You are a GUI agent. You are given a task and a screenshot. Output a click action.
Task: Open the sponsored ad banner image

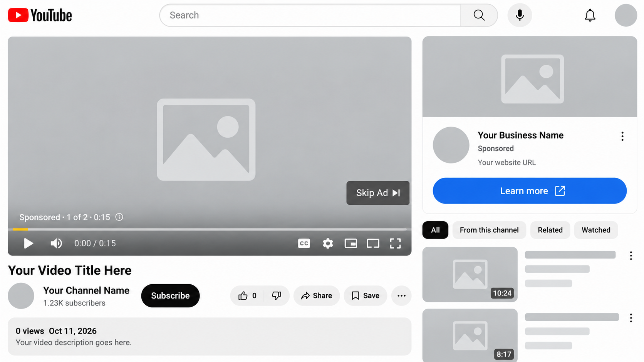pyautogui.click(x=530, y=77)
